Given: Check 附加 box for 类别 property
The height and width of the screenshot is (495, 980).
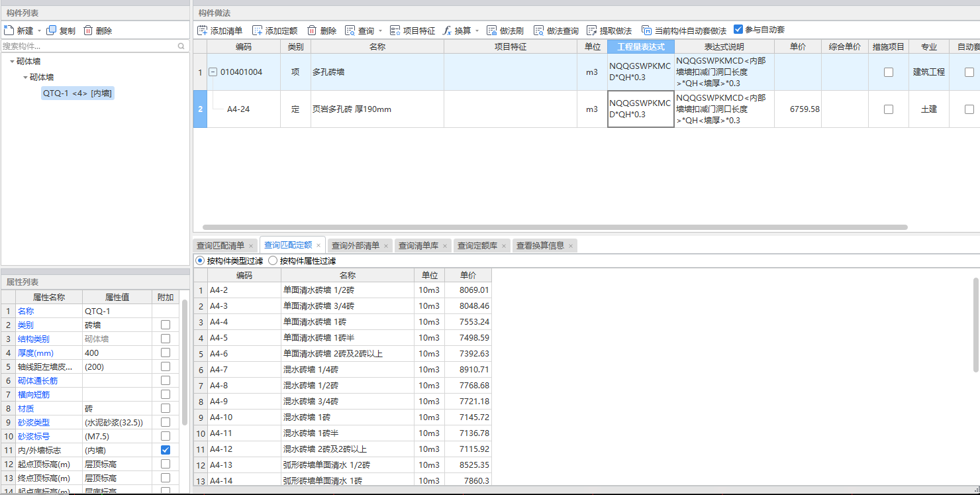Looking at the screenshot, I should click(166, 325).
